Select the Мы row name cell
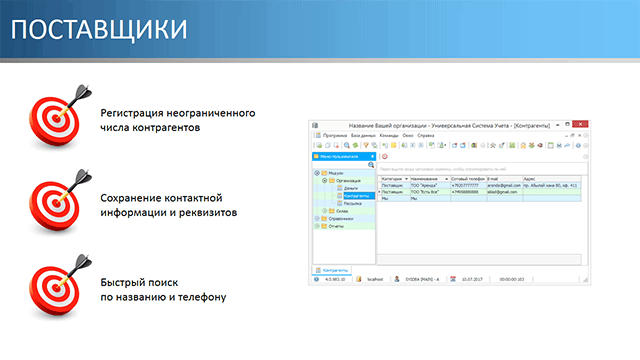Viewport: 640px width, 360px height. click(430, 198)
